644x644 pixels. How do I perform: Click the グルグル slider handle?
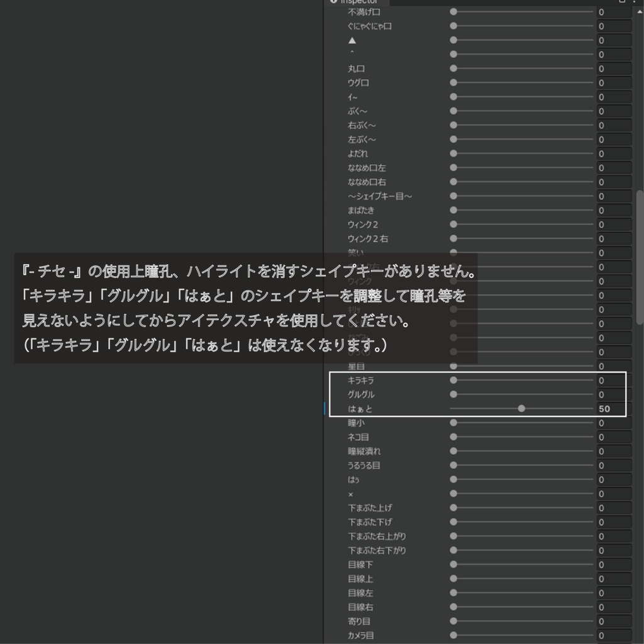pyautogui.click(x=453, y=394)
